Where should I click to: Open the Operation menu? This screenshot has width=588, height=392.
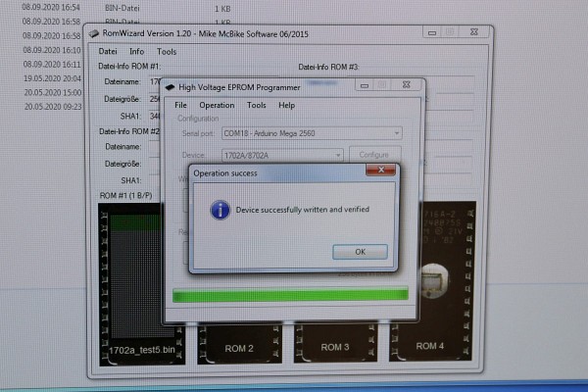tap(217, 105)
